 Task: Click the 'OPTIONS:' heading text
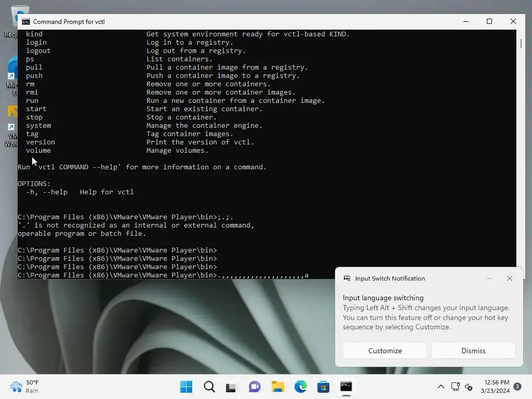point(34,183)
